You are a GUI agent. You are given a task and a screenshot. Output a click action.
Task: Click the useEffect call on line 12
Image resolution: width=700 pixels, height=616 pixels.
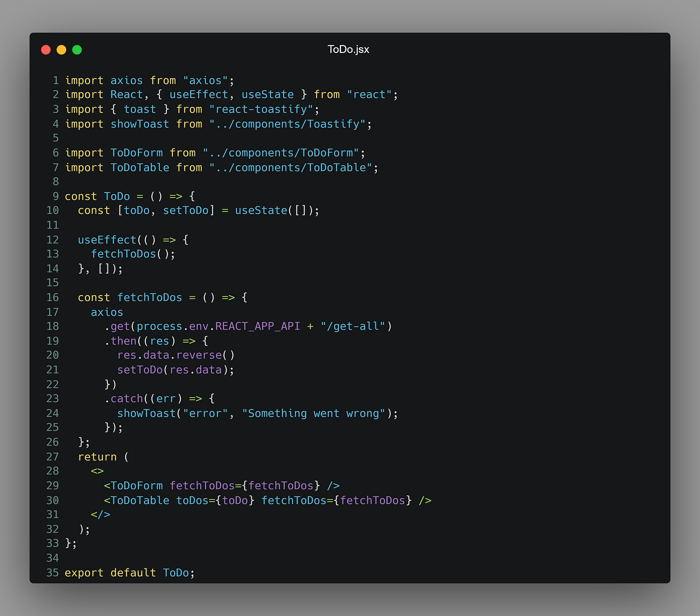[x=107, y=239]
